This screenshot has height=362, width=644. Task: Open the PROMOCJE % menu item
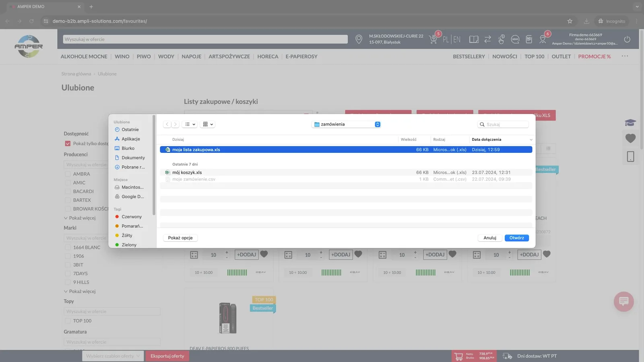(x=594, y=56)
